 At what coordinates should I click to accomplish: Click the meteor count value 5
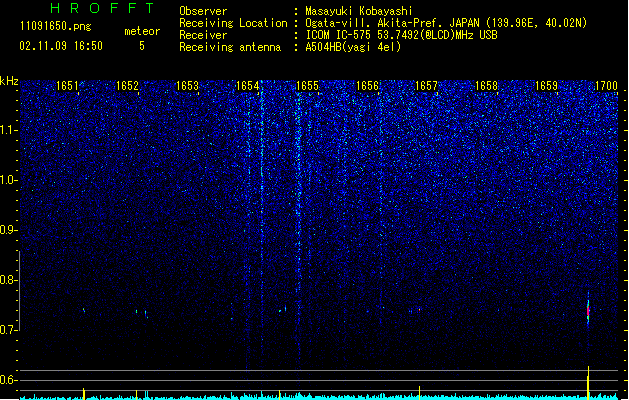(142, 46)
